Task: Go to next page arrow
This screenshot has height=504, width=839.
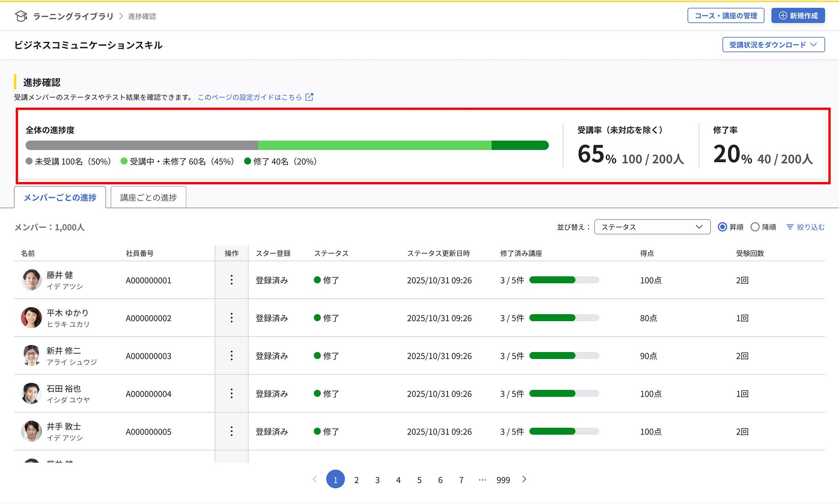Action: pos(524,479)
